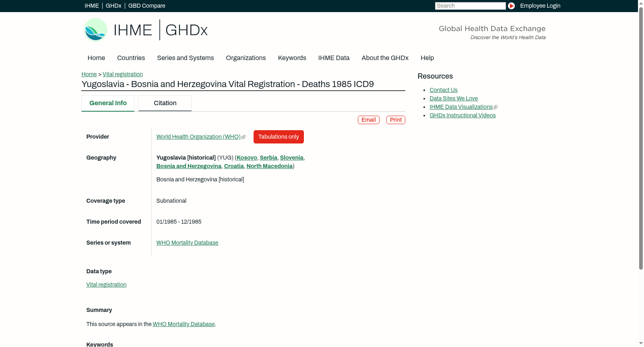Click the IHME leaf logo icon
Viewport: 644px width, 347px height.
[x=95, y=30]
